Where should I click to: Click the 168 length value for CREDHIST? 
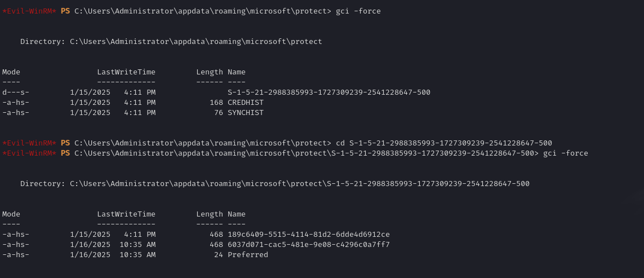pyautogui.click(x=216, y=103)
